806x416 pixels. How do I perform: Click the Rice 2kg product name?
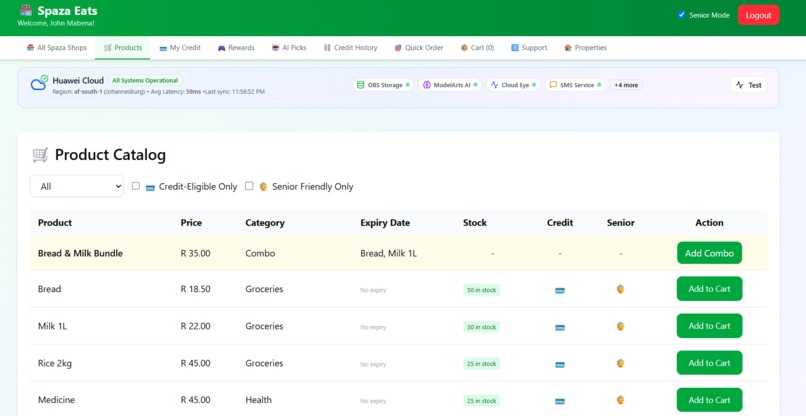coord(55,363)
